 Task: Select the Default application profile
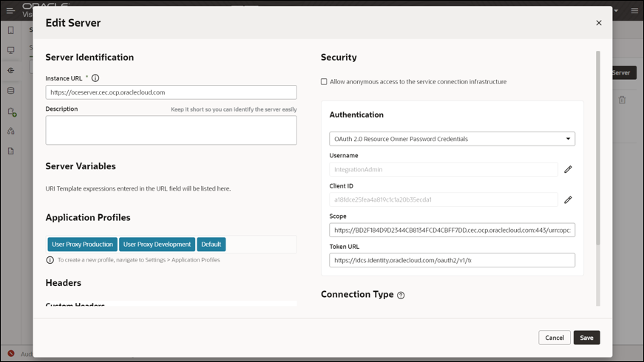(211, 245)
